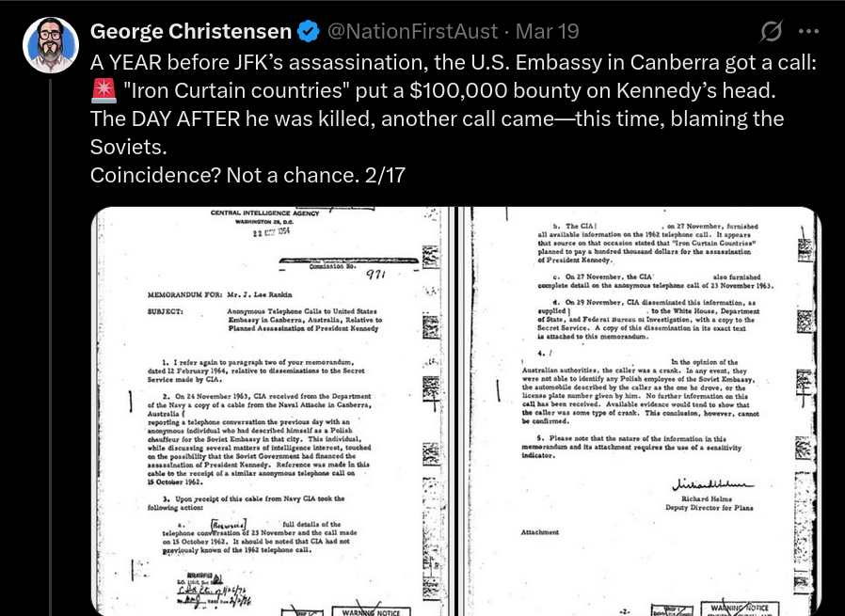Open the three-dot more options menu
Image resolution: width=845 pixels, height=616 pixels.
coord(808,31)
